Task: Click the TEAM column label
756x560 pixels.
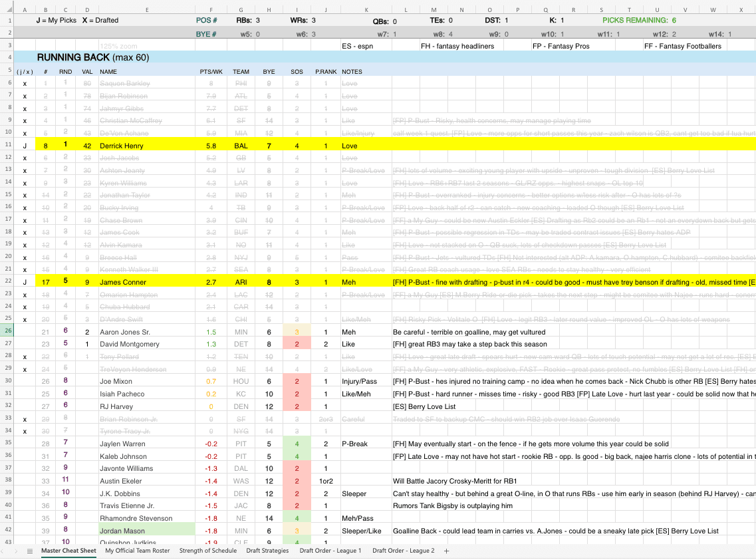Action: (241, 71)
